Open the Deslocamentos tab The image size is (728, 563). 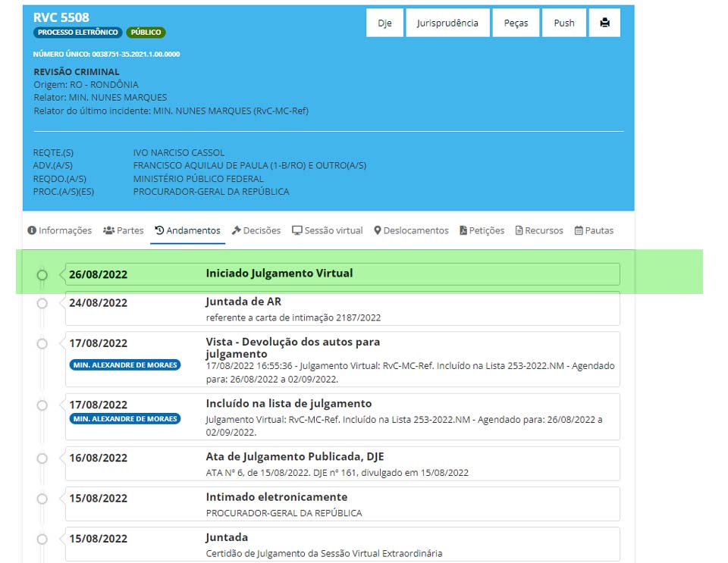[411, 230]
